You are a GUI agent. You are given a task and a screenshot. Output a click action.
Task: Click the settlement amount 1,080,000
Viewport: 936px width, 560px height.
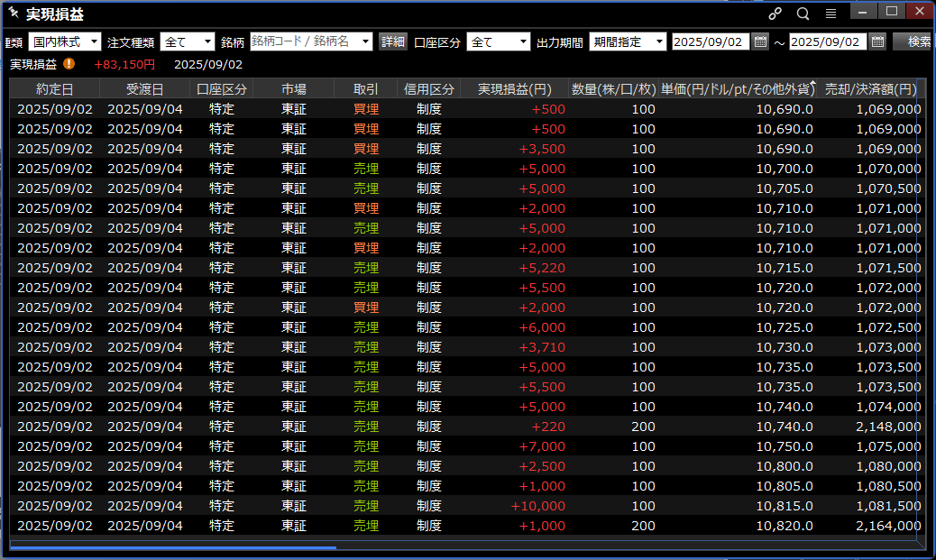tap(888, 465)
